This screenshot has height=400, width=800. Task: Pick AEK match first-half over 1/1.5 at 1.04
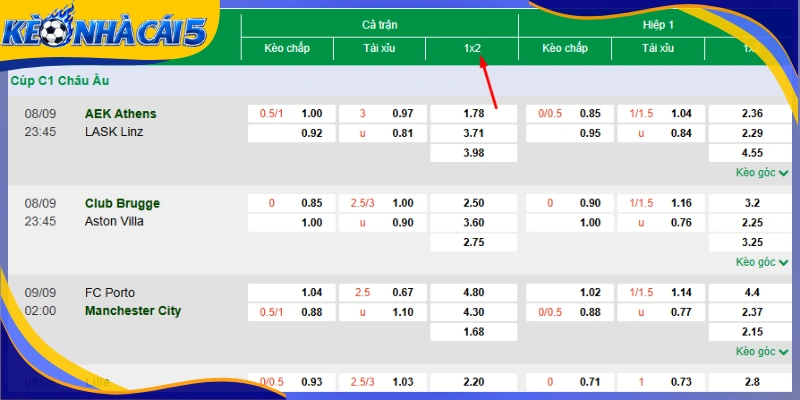661,113
